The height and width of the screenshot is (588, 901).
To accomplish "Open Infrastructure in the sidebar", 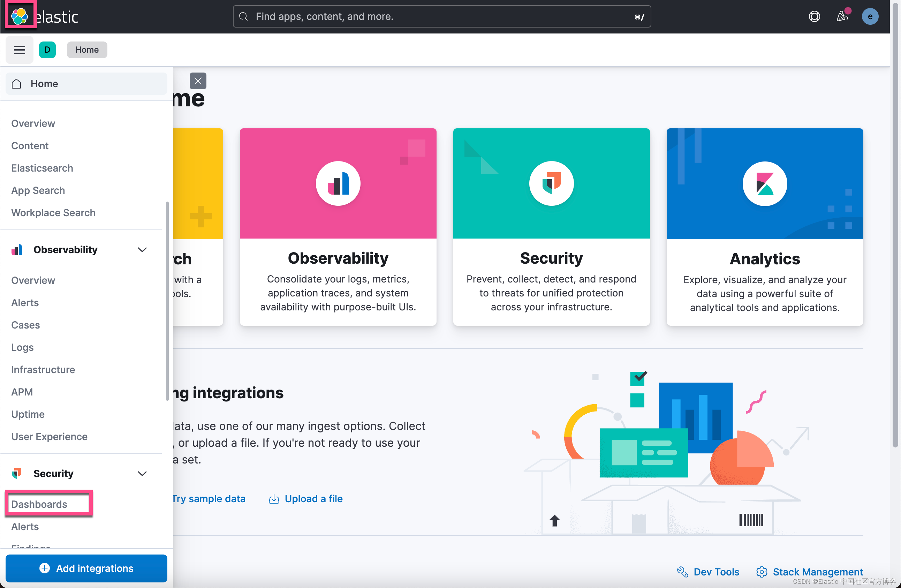I will [x=43, y=370].
